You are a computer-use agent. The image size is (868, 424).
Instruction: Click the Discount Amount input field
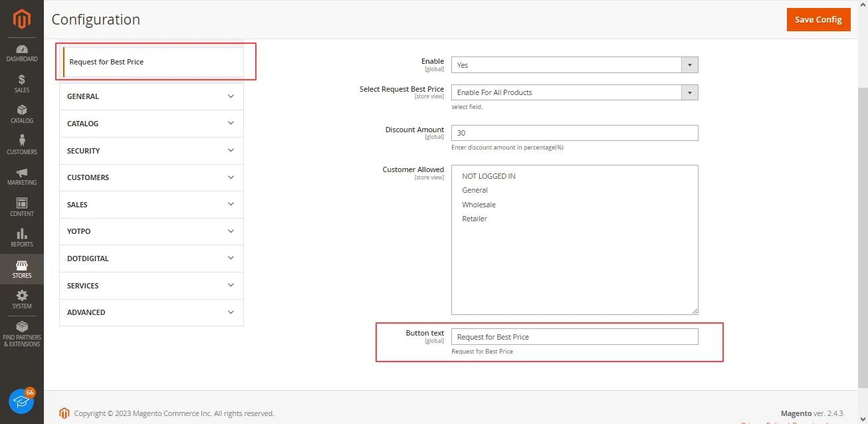[x=575, y=133]
